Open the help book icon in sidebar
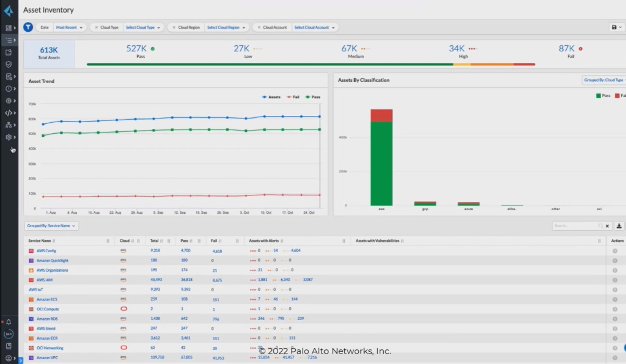 pyautogui.click(x=9, y=346)
